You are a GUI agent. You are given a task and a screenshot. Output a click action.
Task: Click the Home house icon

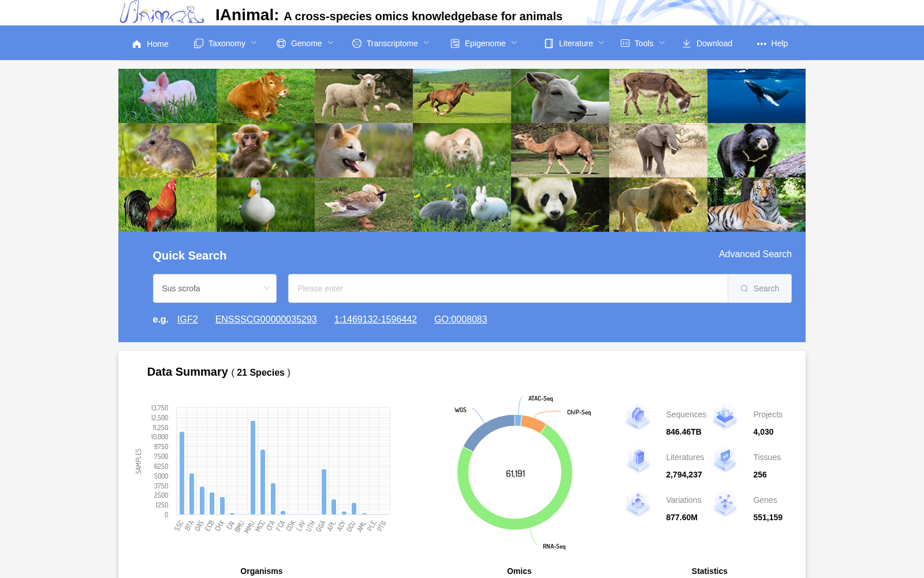pyautogui.click(x=137, y=44)
